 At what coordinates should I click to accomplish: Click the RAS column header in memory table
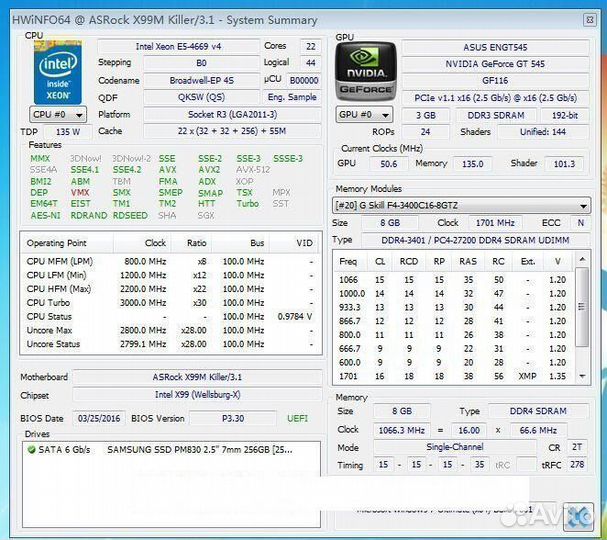(468, 262)
